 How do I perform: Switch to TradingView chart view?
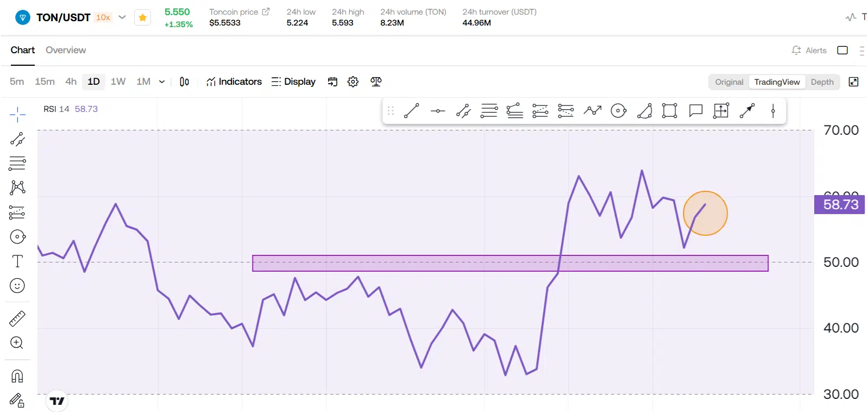(x=777, y=82)
